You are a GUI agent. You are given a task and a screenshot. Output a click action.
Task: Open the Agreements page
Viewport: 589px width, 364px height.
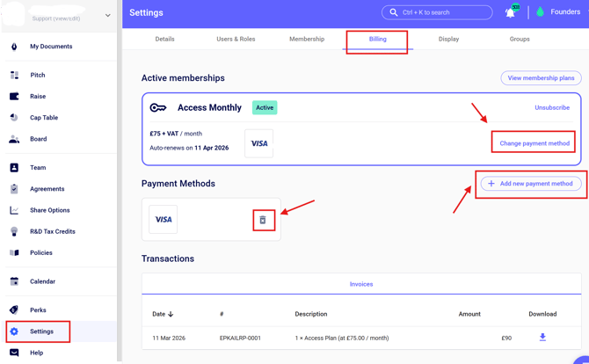pyautogui.click(x=47, y=189)
